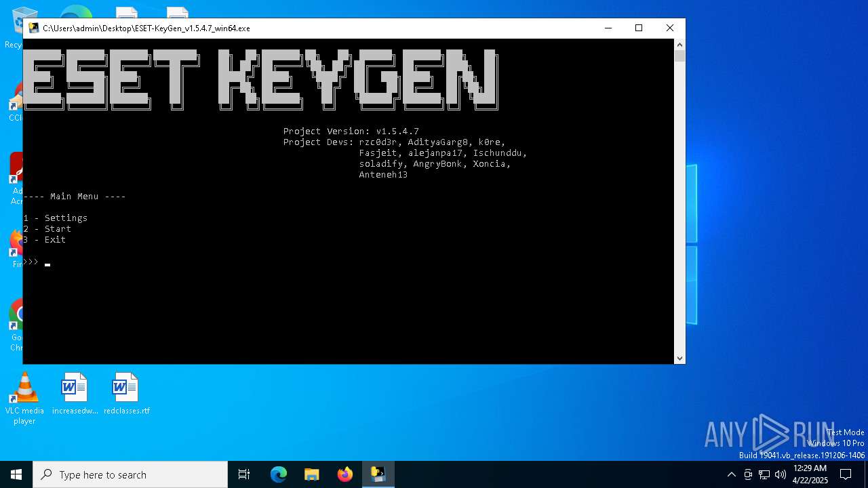Open Task View on the taskbar
Image resolution: width=868 pixels, height=488 pixels.
coord(244,474)
